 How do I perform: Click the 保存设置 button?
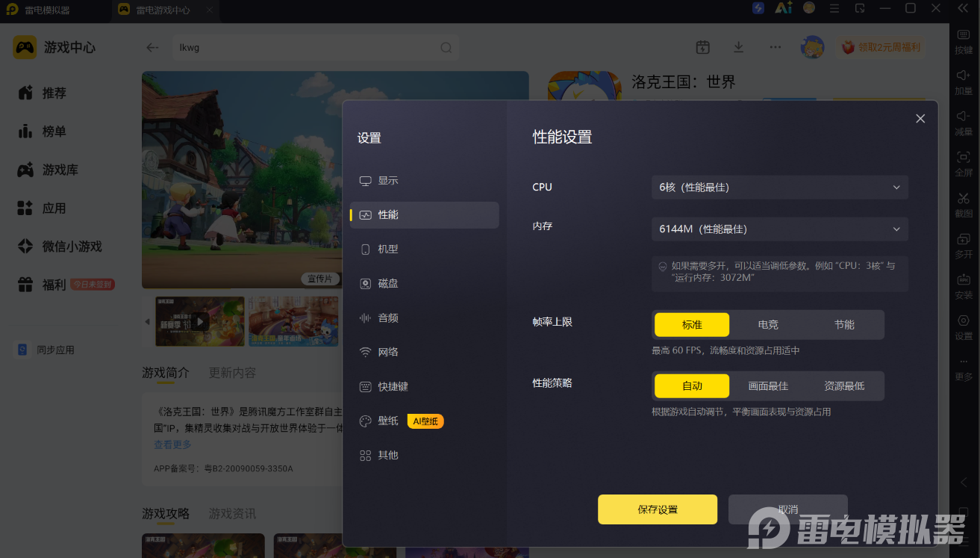(x=658, y=509)
